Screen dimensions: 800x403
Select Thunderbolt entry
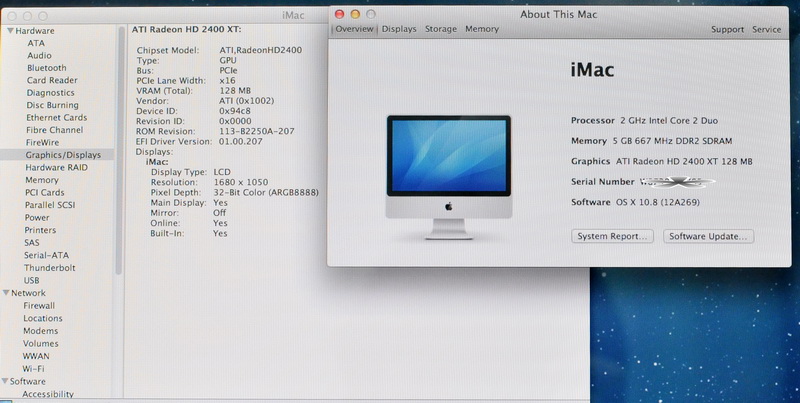tap(49, 268)
